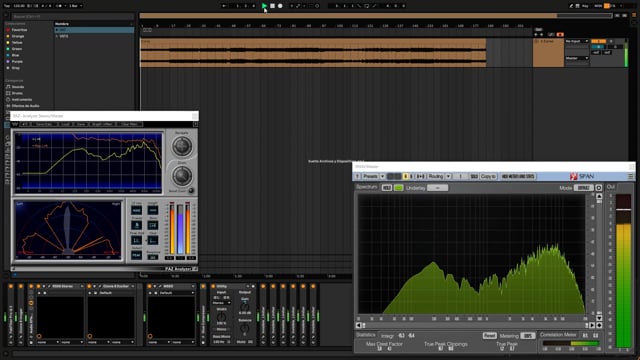Open the arrow next to SPAN Presets
Viewport: 640px width, 360px height.
pos(382,176)
